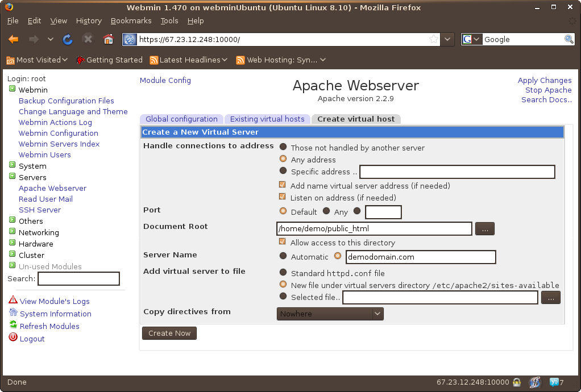Click the System Information house icon
Image resolution: width=581 pixels, height=392 pixels.
13,312
